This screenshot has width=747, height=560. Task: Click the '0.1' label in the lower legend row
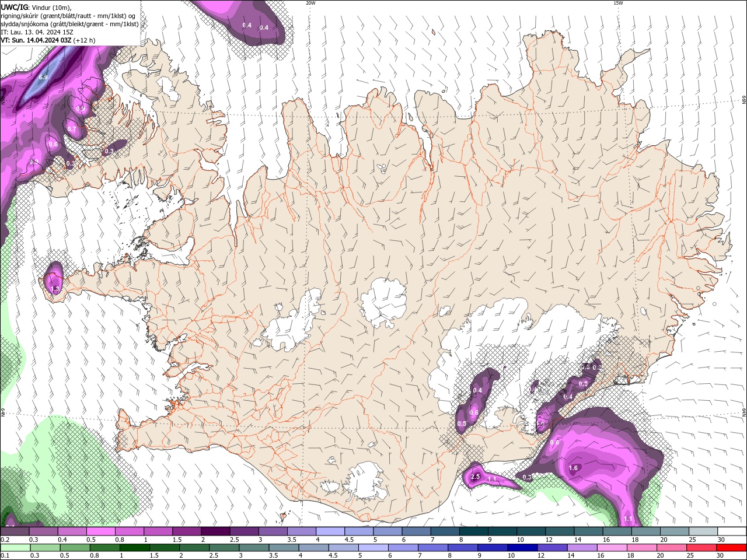pyautogui.click(x=5, y=556)
